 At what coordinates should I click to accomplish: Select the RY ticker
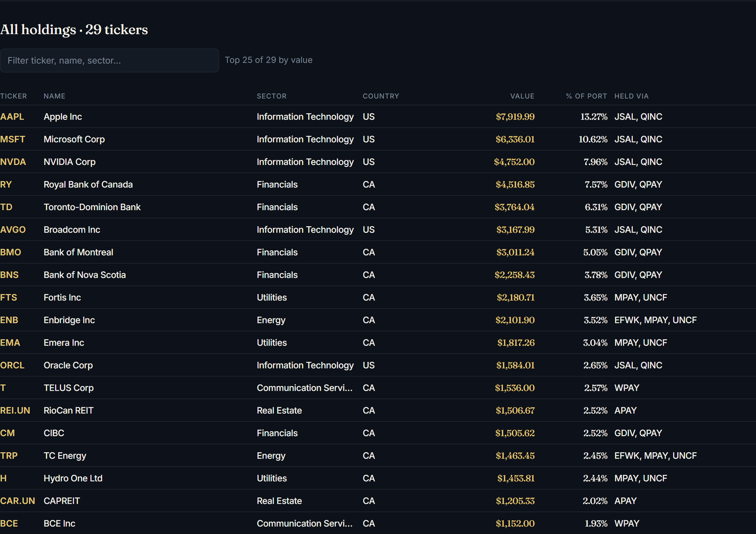coord(6,185)
